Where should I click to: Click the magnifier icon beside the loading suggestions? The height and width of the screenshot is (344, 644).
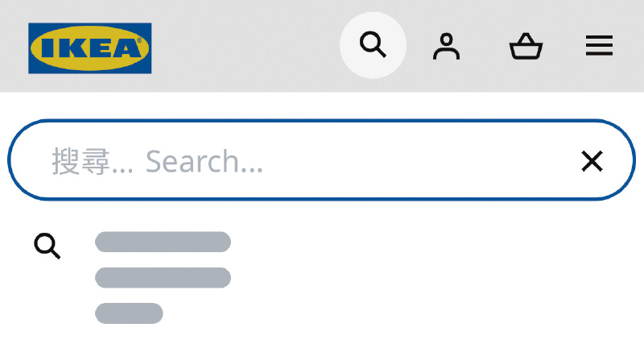(x=47, y=247)
